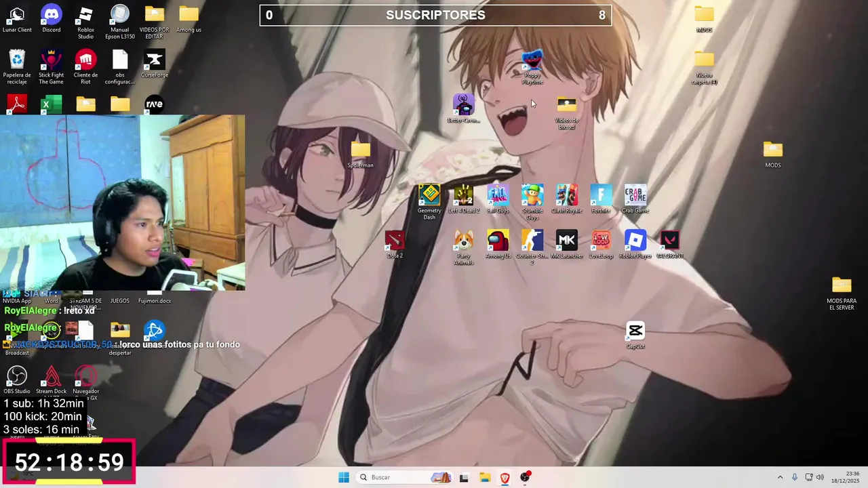This screenshot has height=488, width=868.
Task: Select the CurseForge shortcut
Action: (155, 64)
